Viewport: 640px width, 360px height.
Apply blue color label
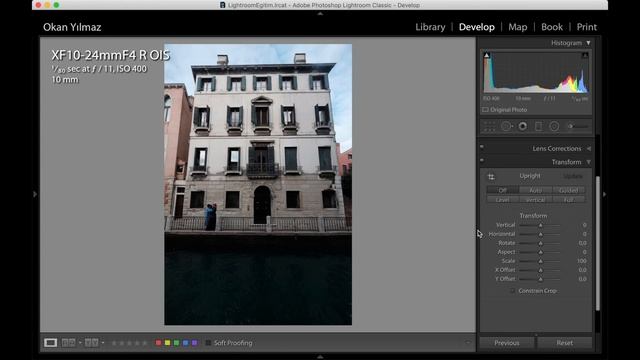(185, 343)
